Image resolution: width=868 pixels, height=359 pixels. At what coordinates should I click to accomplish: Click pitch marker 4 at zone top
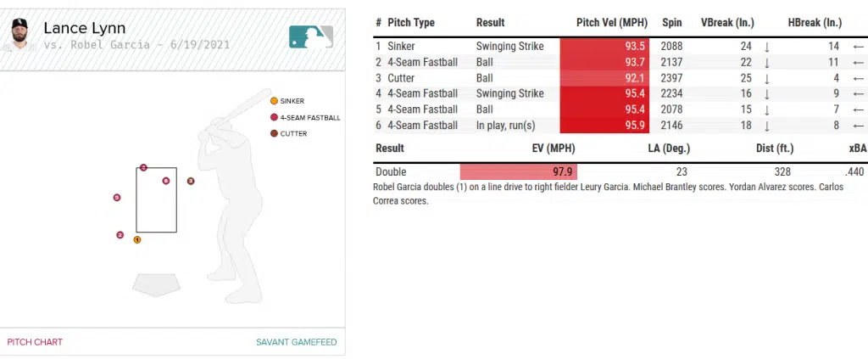pos(143,167)
